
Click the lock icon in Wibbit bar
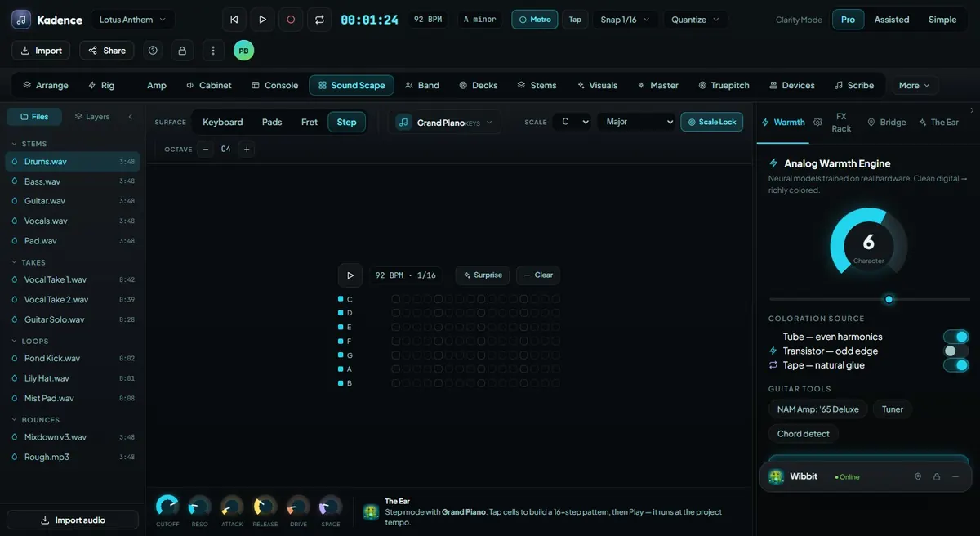click(x=936, y=476)
